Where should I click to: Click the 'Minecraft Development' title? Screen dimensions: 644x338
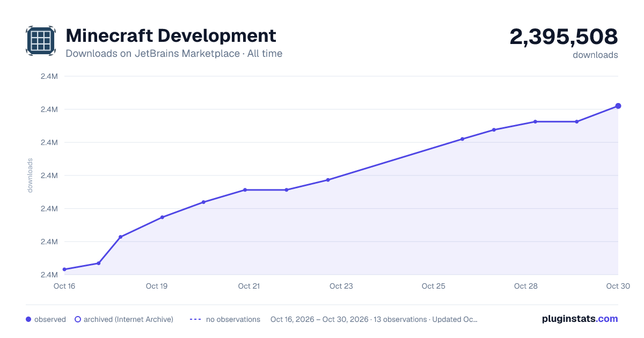point(171,36)
